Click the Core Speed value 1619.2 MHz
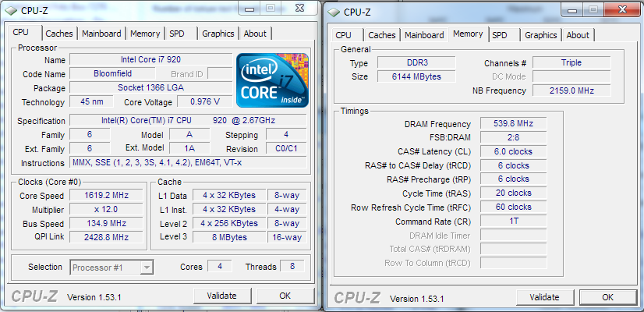Viewport: 644px width, 312px height. 106,195
